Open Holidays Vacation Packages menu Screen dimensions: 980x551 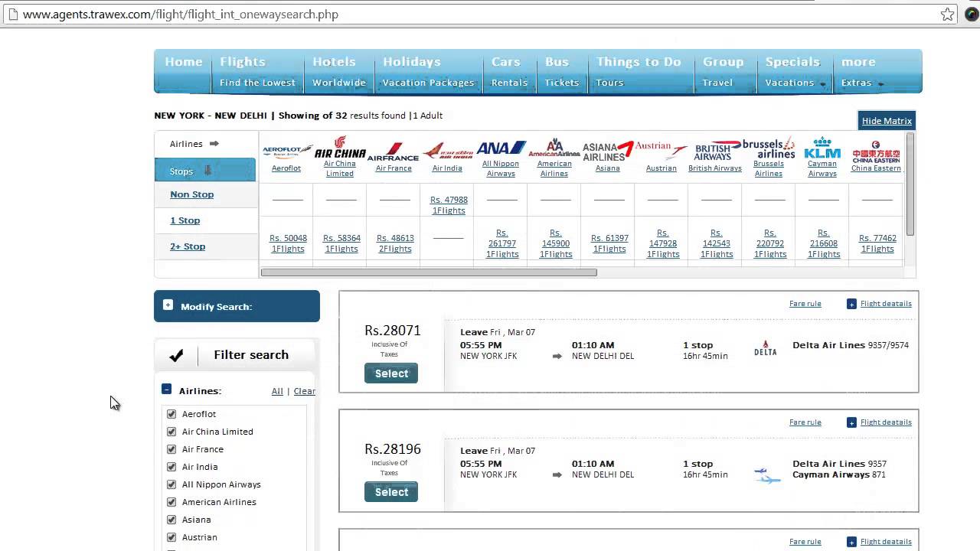[x=429, y=71]
